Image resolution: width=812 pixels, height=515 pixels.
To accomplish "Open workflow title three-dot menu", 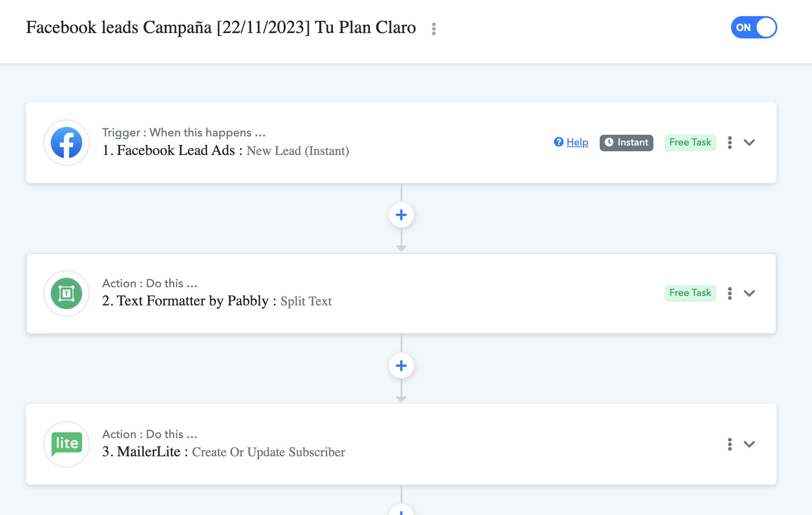I will click(434, 29).
